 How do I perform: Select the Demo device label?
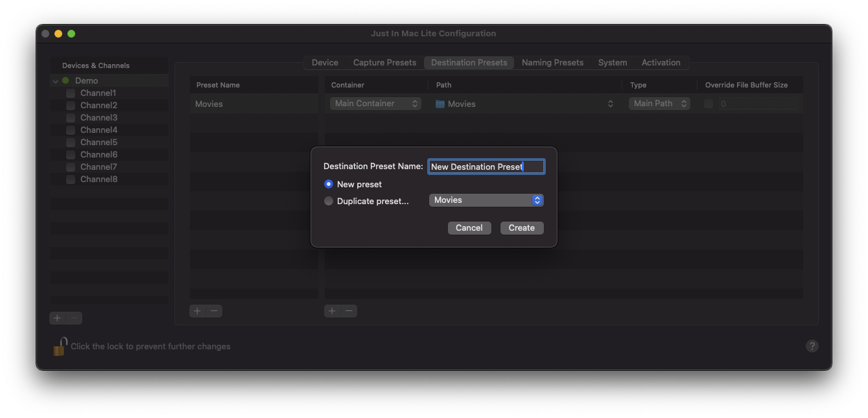tap(86, 81)
